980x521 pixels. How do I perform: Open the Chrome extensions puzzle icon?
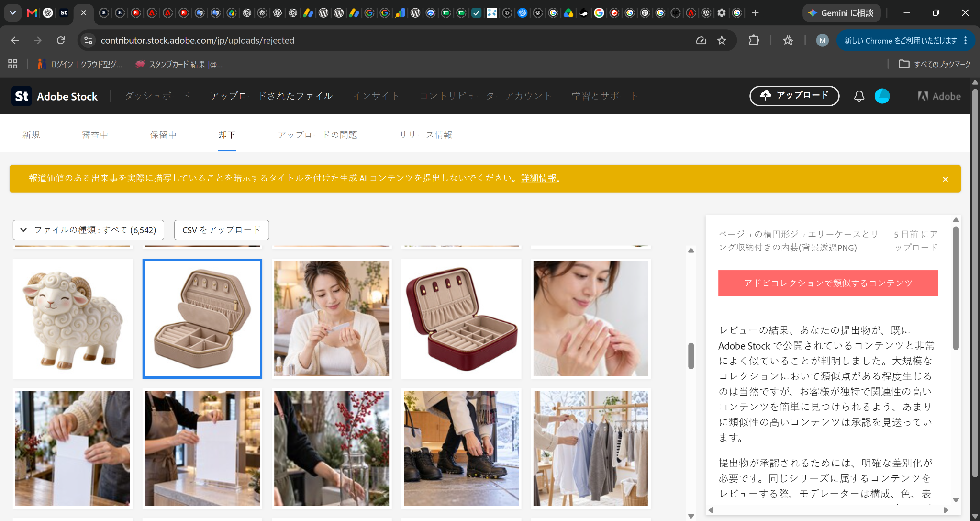click(x=754, y=40)
